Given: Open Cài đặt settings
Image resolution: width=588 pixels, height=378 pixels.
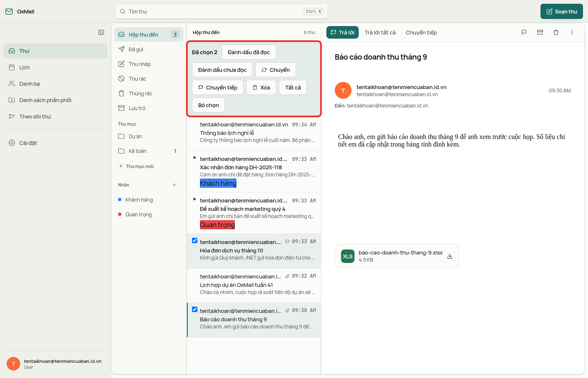Looking at the screenshot, I should 55,143.
